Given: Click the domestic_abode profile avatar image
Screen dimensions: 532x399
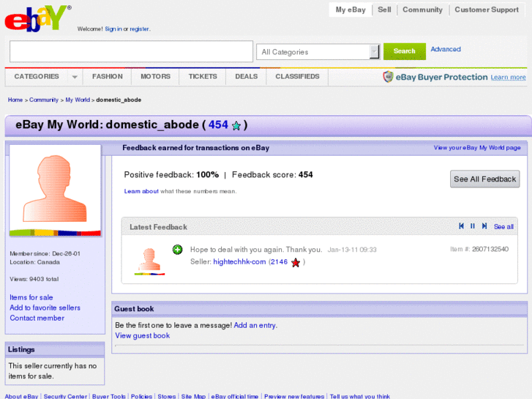Looking at the screenshot, I should [55, 190].
